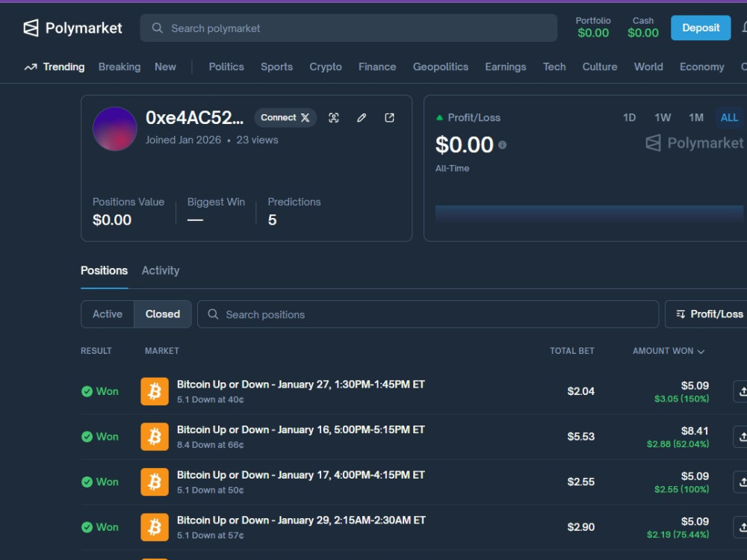Open the Polymarket home logo

pyautogui.click(x=72, y=28)
